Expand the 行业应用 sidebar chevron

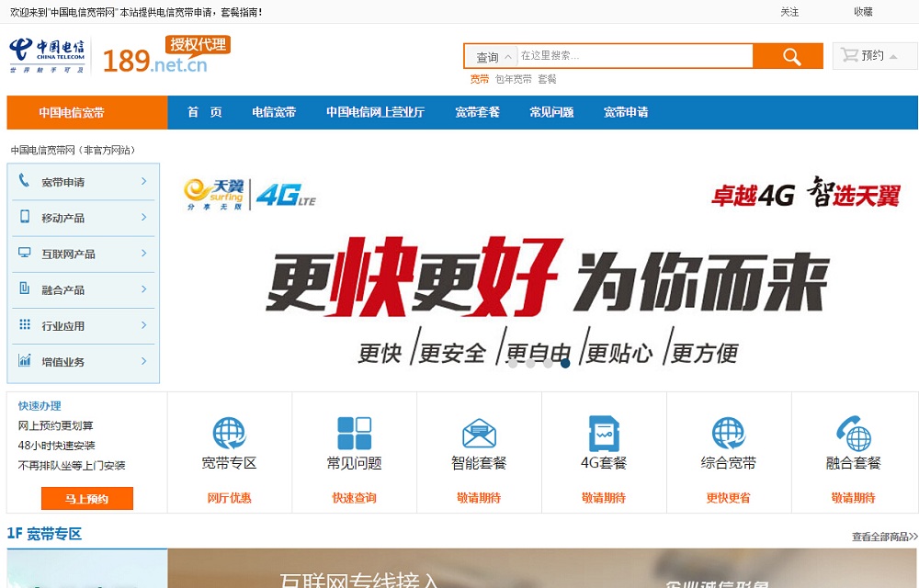(143, 325)
